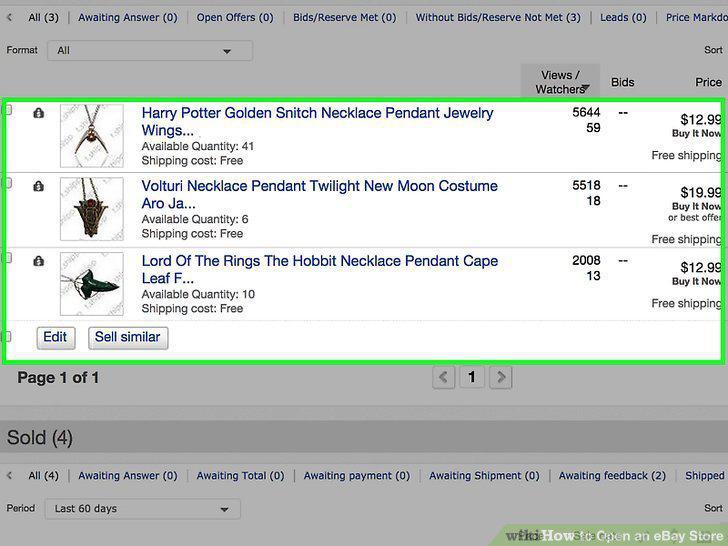This screenshot has height=546, width=728.
Task: Click lock icon beside Volturi Necklace listing
Action: coord(39,186)
